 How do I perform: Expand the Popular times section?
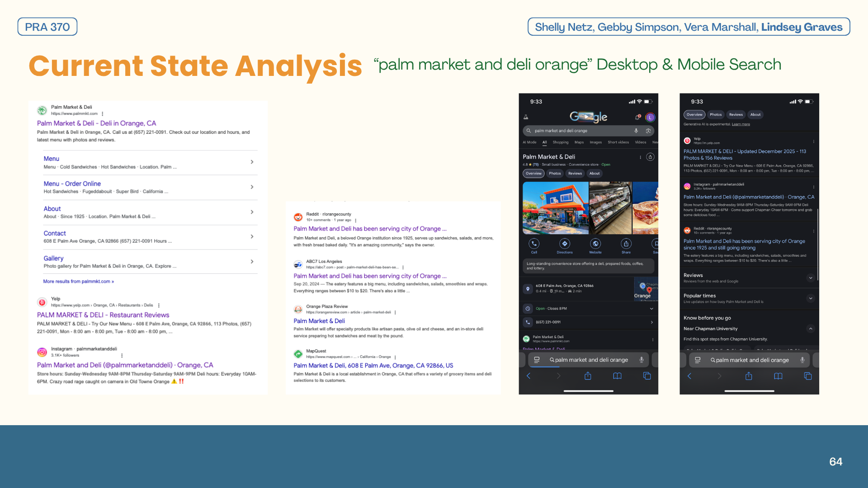[811, 298]
